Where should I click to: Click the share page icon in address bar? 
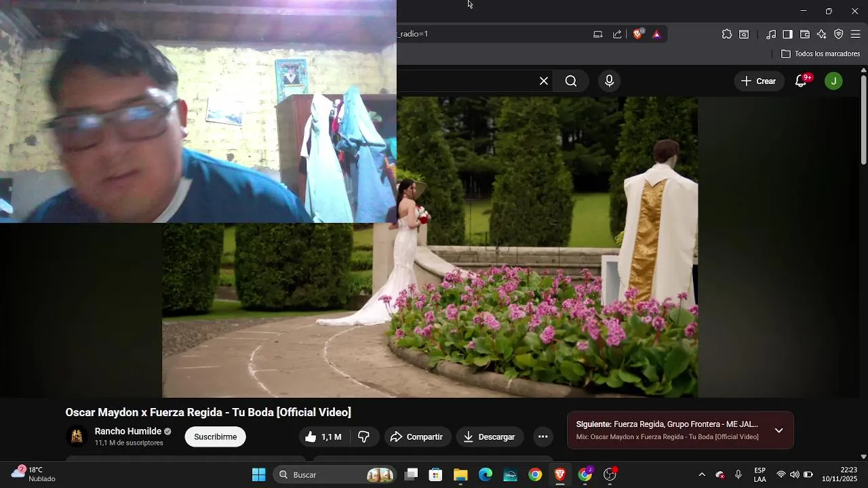[617, 34]
